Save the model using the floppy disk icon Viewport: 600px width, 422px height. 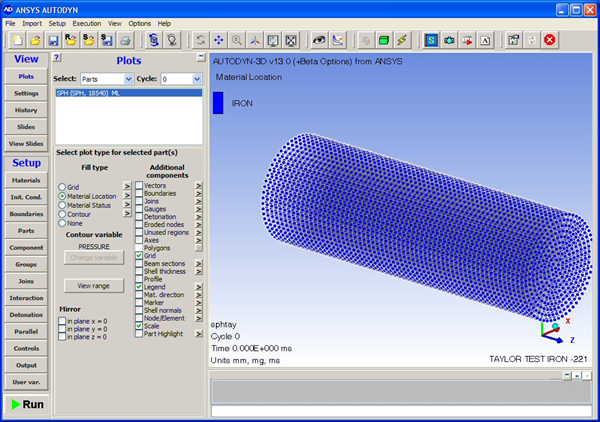click(53, 40)
